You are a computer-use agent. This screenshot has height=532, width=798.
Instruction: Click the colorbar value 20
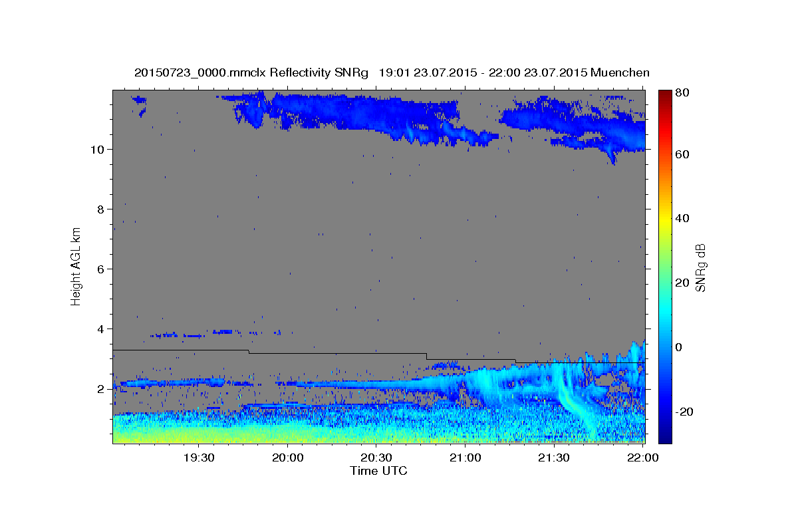[681, 283]
